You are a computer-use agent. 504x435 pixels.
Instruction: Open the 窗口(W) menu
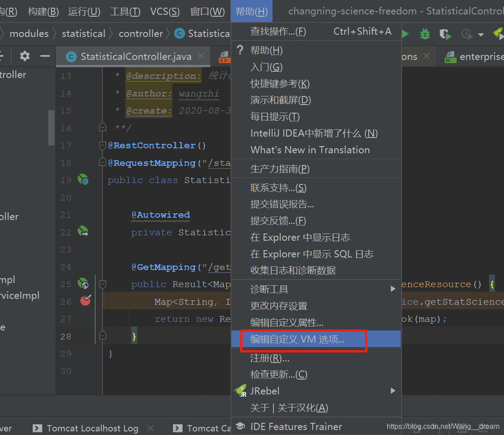coord(207,12)
